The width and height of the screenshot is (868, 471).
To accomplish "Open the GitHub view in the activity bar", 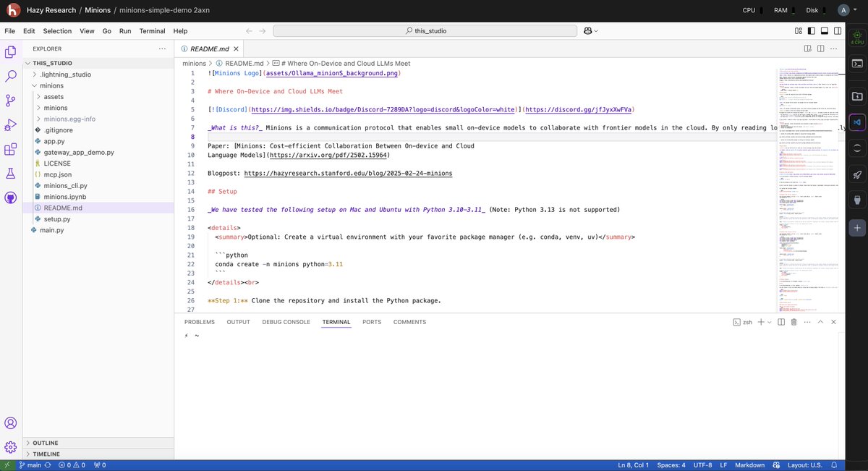I will tap(11, 198).
